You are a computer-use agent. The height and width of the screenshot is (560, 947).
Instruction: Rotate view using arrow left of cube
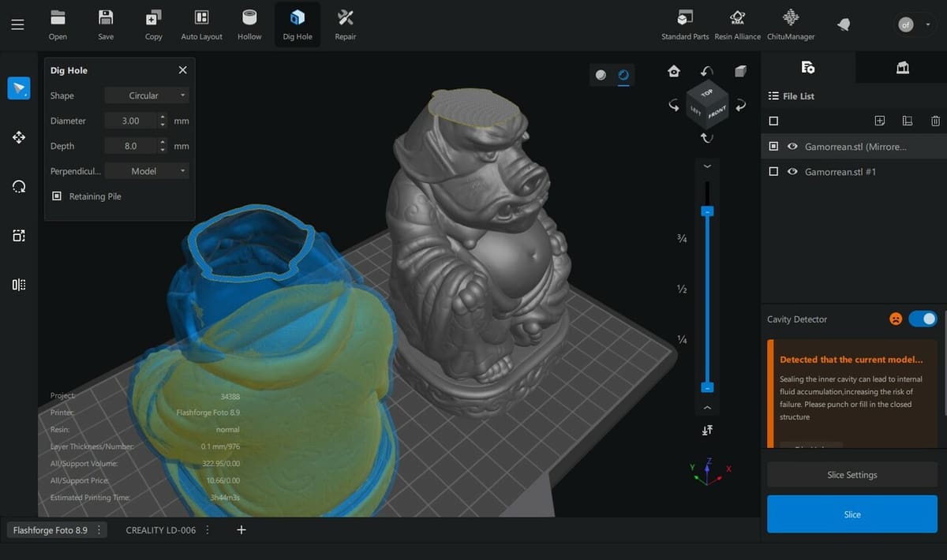click(x=674, y=105)
